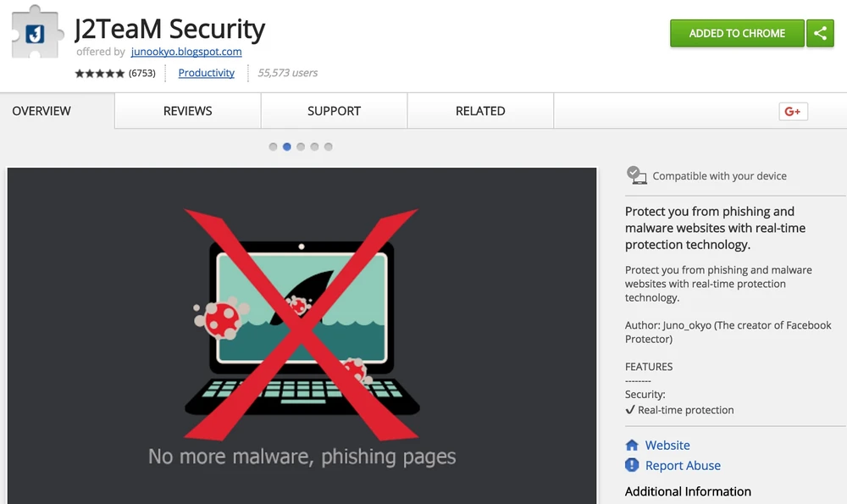Viewport: 847px width, 504px height.
Task: Click the Website home icon
Action: pos(632,446)
